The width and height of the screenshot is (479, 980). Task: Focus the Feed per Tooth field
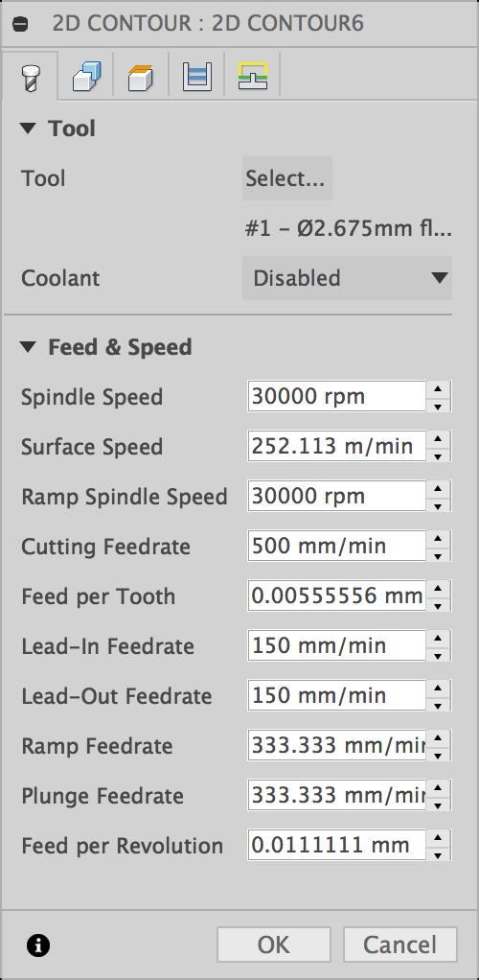point(337,595)
